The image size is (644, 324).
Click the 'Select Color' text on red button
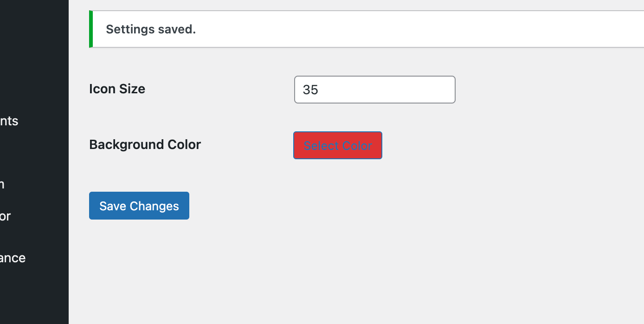coord(337,146)
